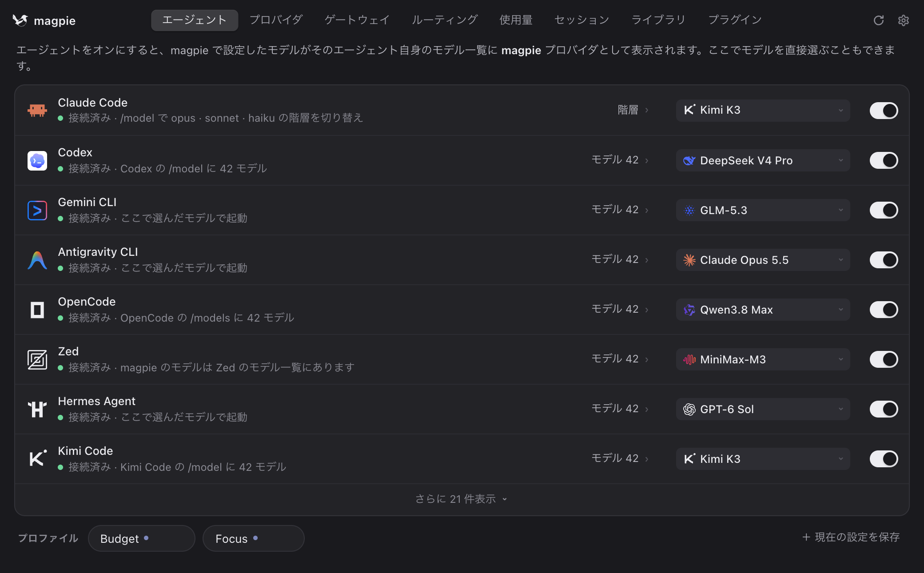Click the Claude Code agent icon

tap(37, 110)
